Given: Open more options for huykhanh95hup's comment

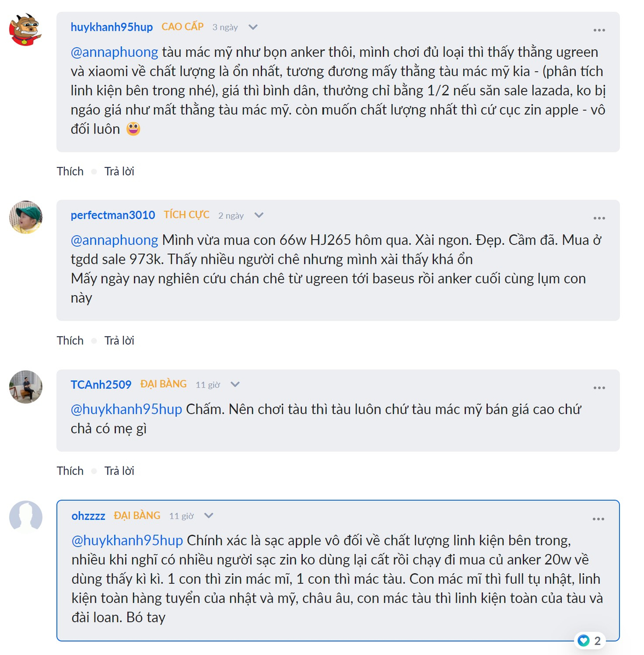Looking at the screenshot, I should 599,30.
